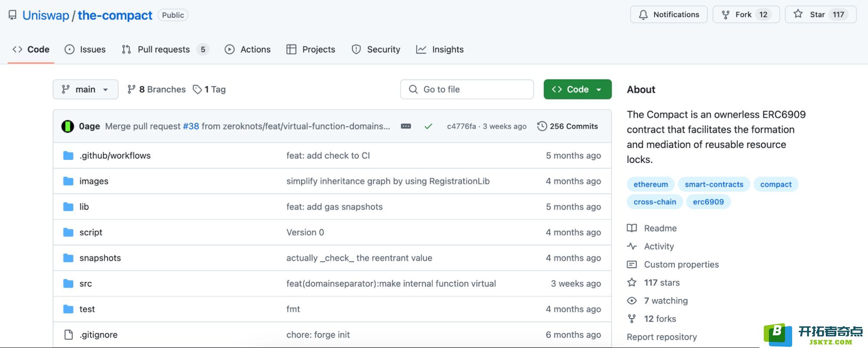Open the green Code dropdown button

pyautogui.click(x=578, y=89)
